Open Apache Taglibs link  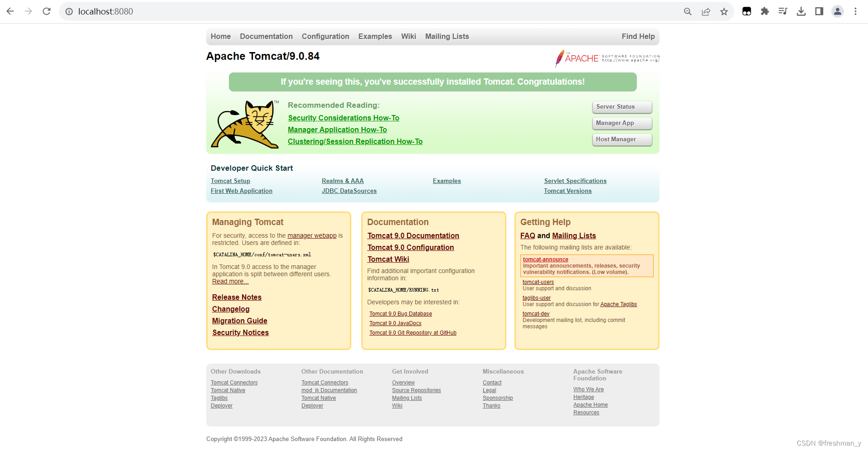(618, 304)
